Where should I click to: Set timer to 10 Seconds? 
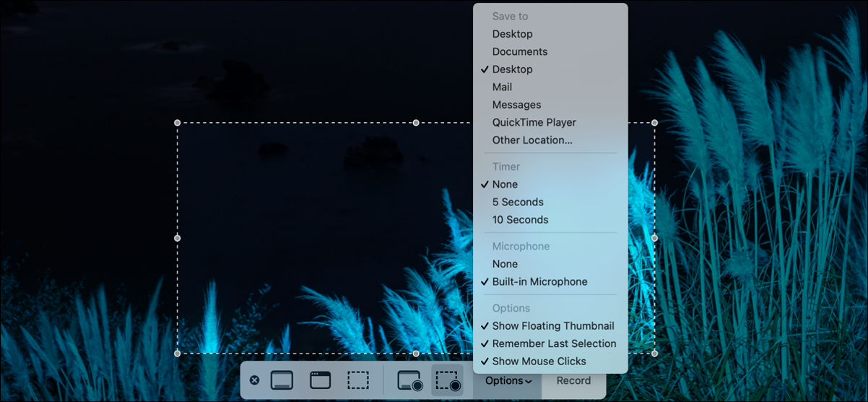[x=520, y=220]
